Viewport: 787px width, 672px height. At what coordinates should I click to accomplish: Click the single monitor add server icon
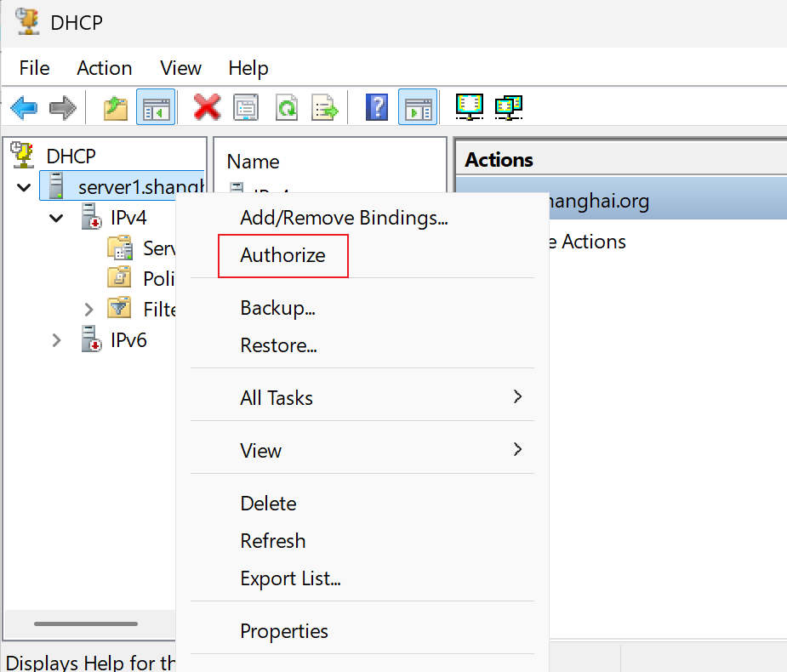(470, 106)
